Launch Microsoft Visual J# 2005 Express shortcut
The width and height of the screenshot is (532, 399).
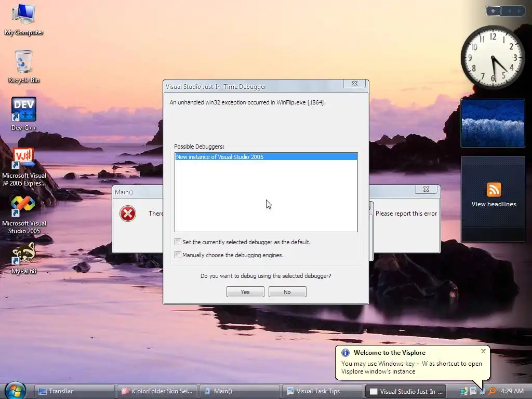click(24, 168)
